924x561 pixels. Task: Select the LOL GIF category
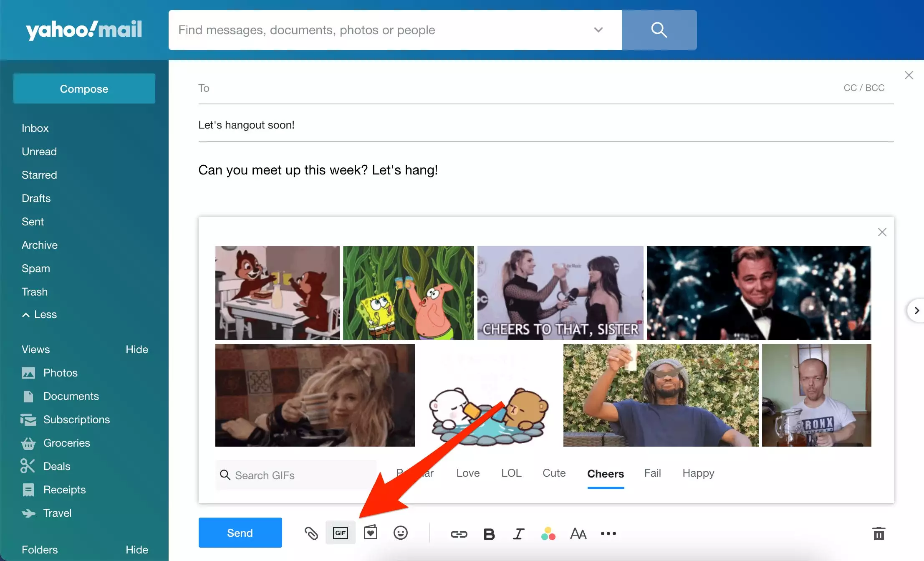point(511,473)
